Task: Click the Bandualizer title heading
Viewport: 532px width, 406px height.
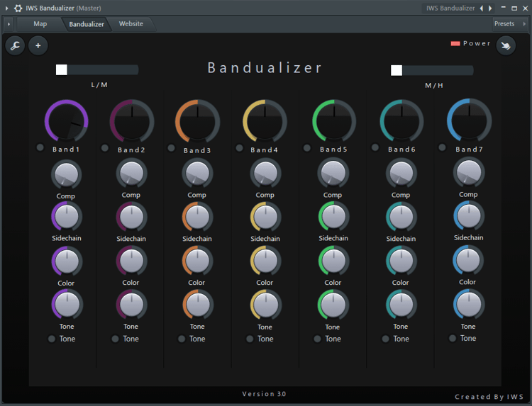Action: [265, 68]
